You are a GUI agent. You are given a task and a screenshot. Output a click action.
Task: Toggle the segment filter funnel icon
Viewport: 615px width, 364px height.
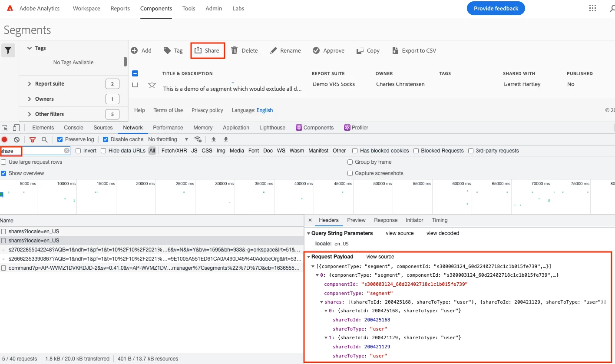8,50
